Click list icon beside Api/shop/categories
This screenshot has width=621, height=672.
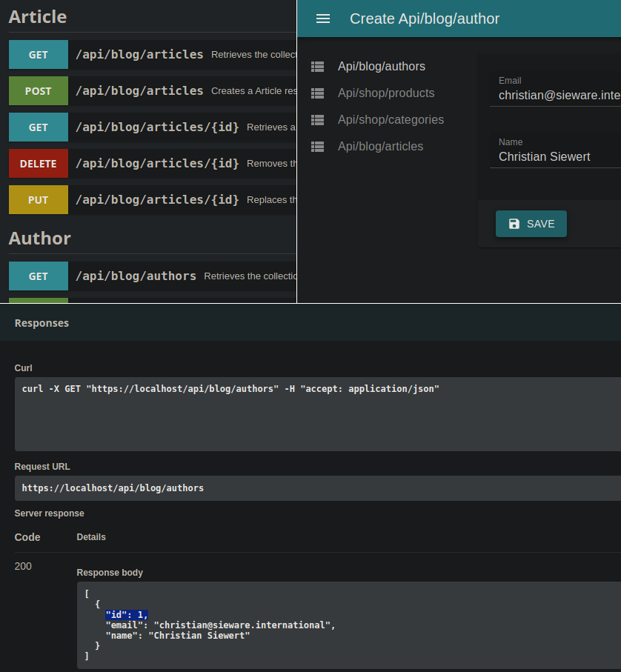pos(317,120)
